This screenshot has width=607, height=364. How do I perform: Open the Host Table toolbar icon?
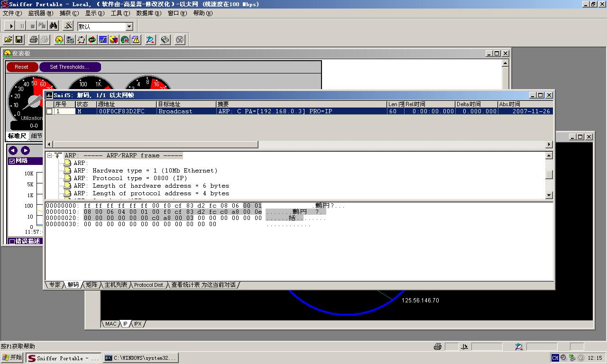[x=70, y=40]
